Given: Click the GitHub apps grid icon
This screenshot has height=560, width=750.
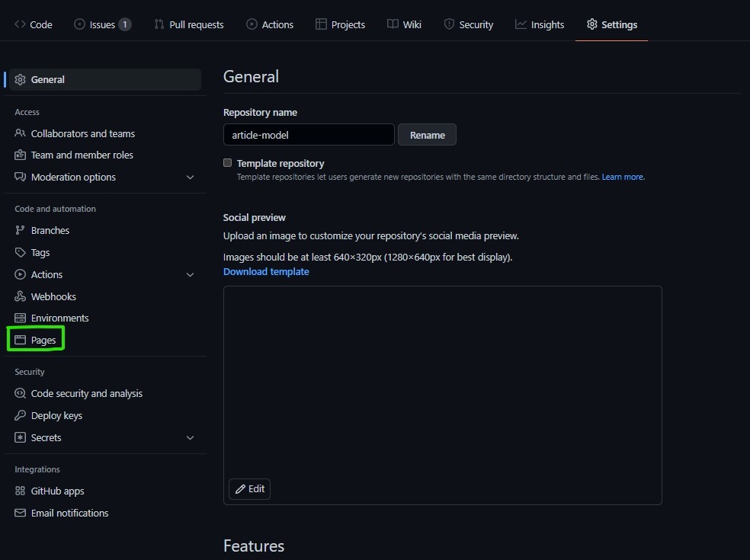Looking at the screenshot, I should (x=20, y=491).
